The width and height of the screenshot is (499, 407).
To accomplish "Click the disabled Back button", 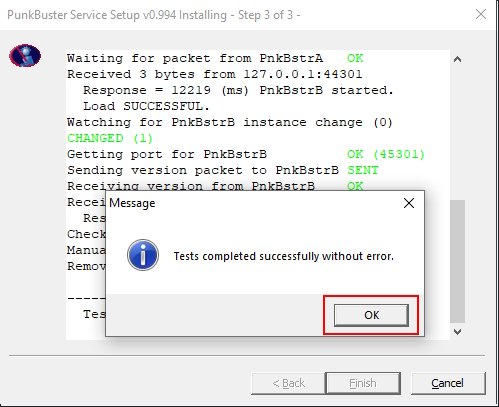I will tap(288, 383).
